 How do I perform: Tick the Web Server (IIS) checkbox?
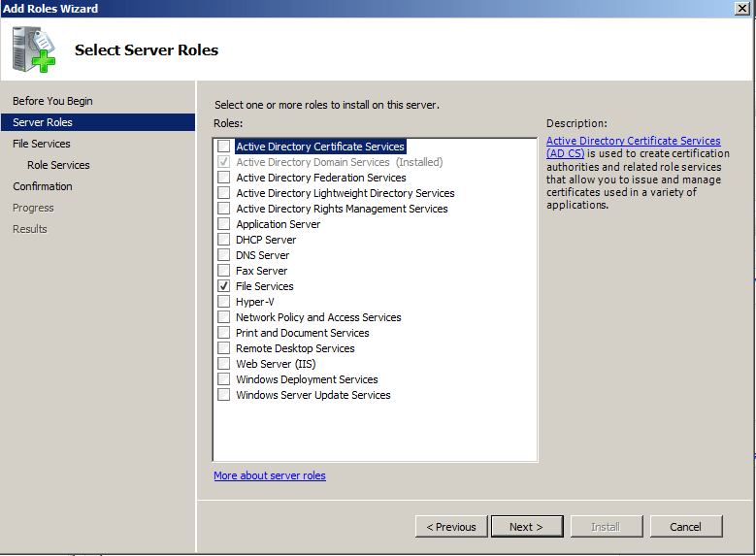[224, 364]
